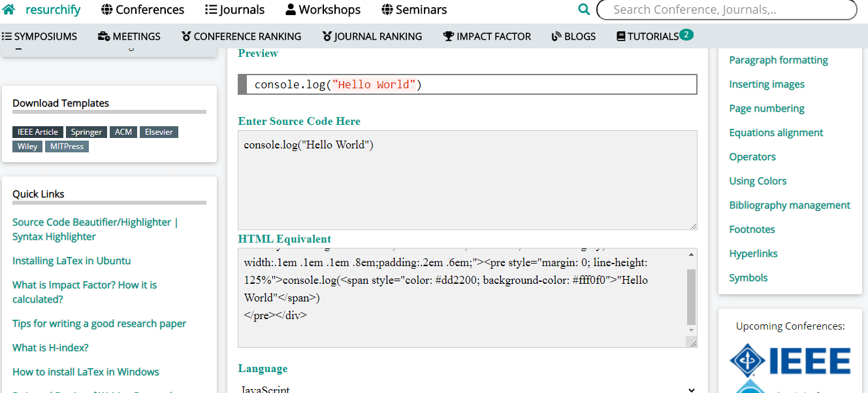Open Footnotes tutorial
Screen dimensions: 868x393
pos(752,230)
